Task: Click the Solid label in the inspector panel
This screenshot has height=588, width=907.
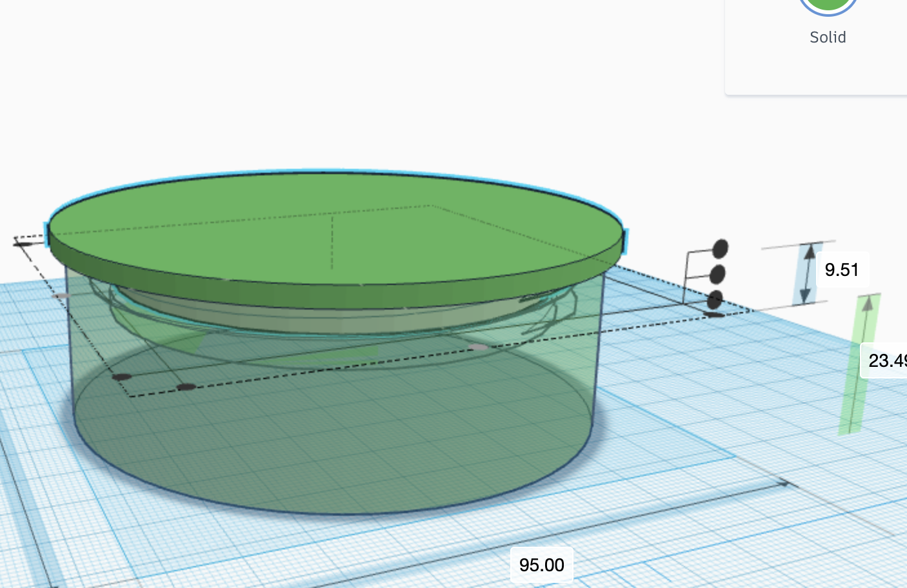Action: (828, 37)
